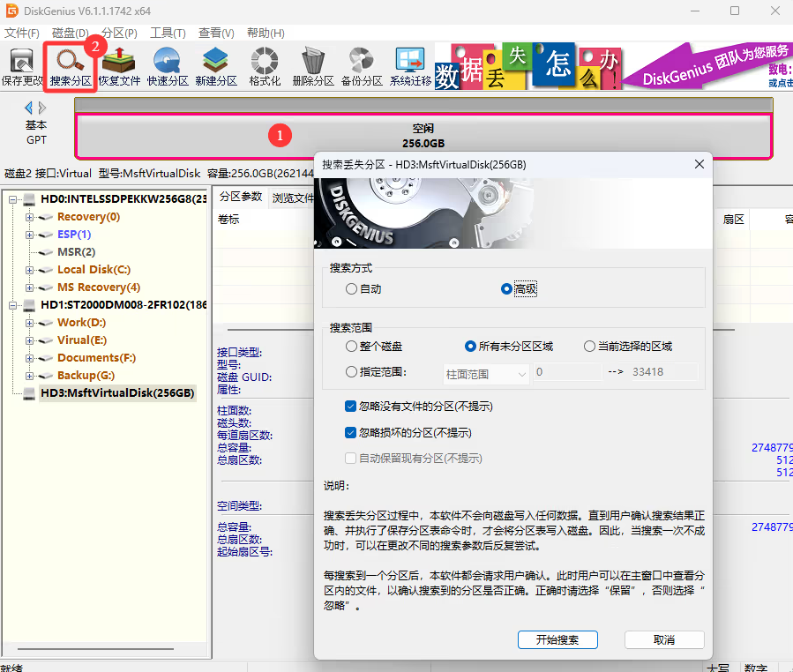
Task: Select HD3:MsftVirtualDisk(256GB) label in tree
Action: click(117, 393)
